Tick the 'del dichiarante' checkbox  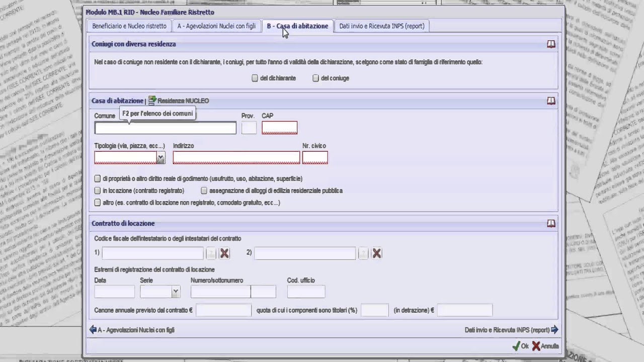[x=255, y=78]
